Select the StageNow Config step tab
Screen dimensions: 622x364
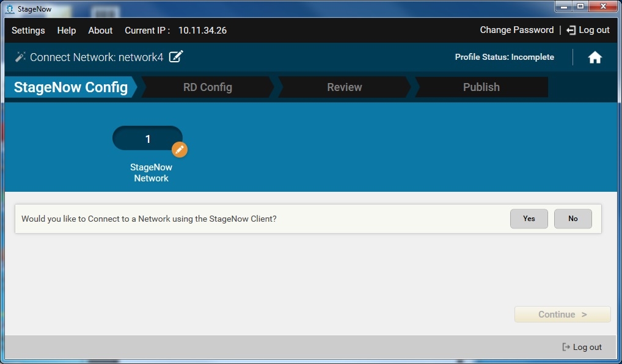(71, 87)
